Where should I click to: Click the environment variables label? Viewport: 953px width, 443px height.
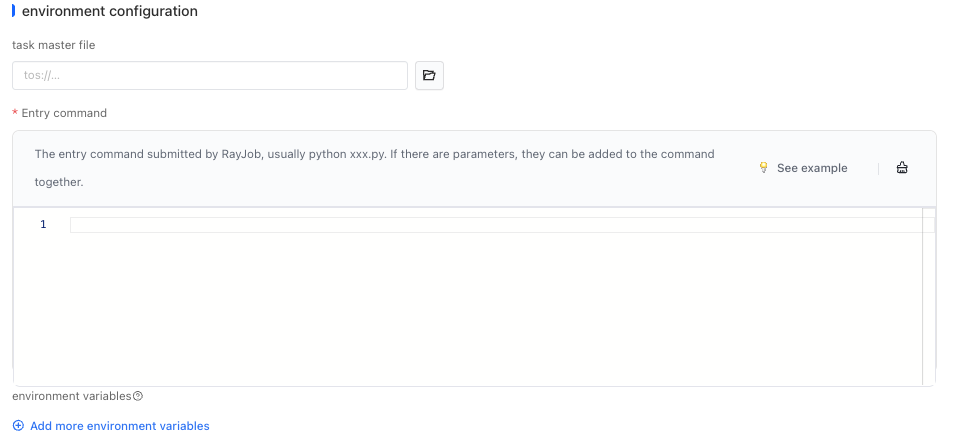coord(72,396)
